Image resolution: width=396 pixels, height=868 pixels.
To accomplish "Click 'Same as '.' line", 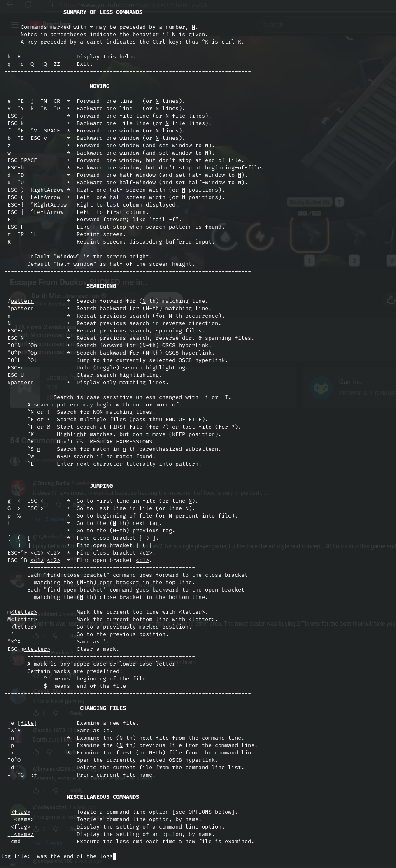I will click(93, 641).
